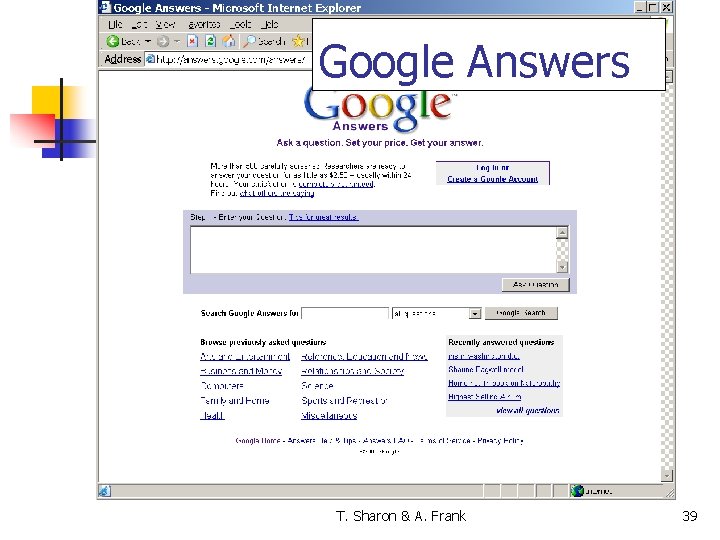
Task: Click the Terms of Service footer link
Action: [444, 441]
